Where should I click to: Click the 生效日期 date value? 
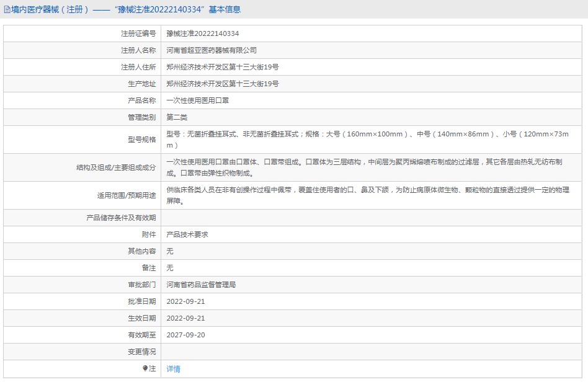(185, 318)
